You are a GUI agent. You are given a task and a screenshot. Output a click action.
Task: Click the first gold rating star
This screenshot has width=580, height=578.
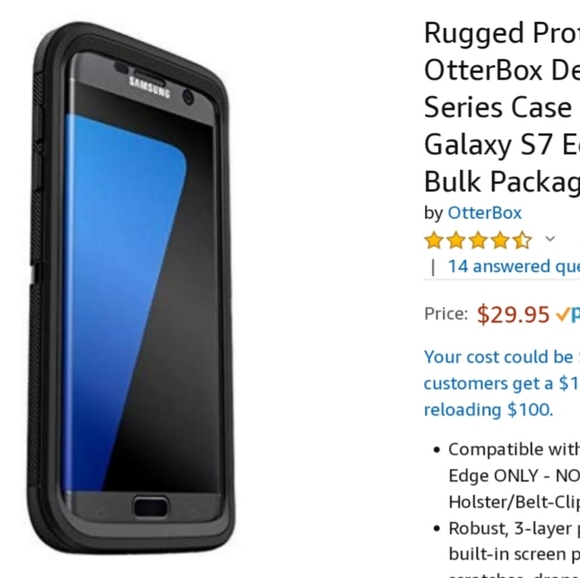click(434, 240)
